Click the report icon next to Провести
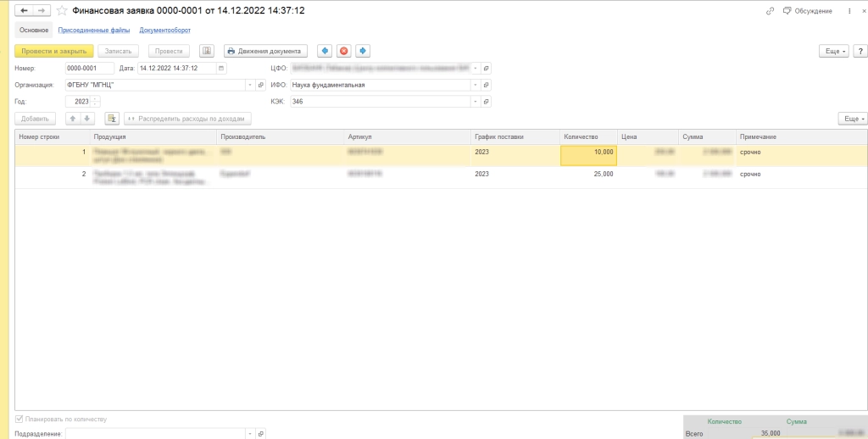This screenshot has width=868, height=439. pos(207,51)
